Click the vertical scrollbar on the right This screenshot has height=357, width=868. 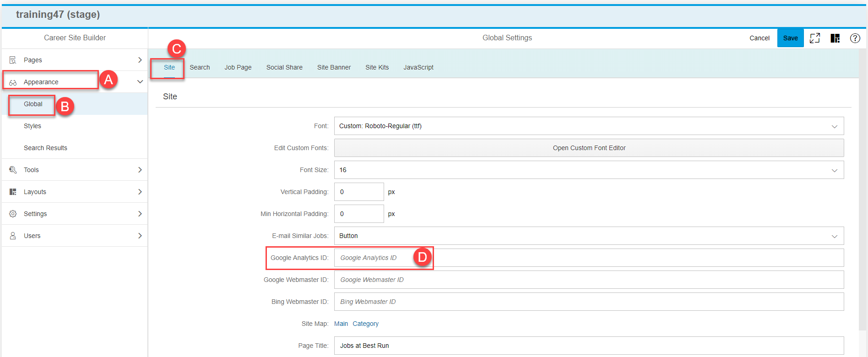tap(863, 190)
